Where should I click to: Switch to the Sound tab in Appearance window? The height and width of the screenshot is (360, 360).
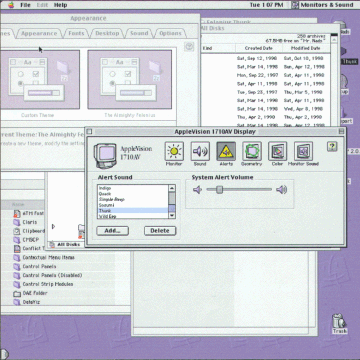(x=139, y=33)
